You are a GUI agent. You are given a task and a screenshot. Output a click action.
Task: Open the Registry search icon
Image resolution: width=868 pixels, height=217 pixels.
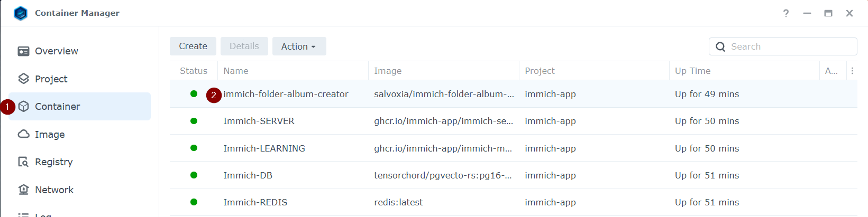23,162
